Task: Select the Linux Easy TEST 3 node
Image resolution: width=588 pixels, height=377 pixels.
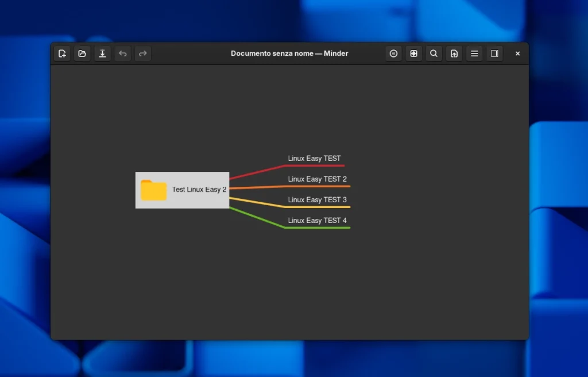Action: (x=317, y=200)
